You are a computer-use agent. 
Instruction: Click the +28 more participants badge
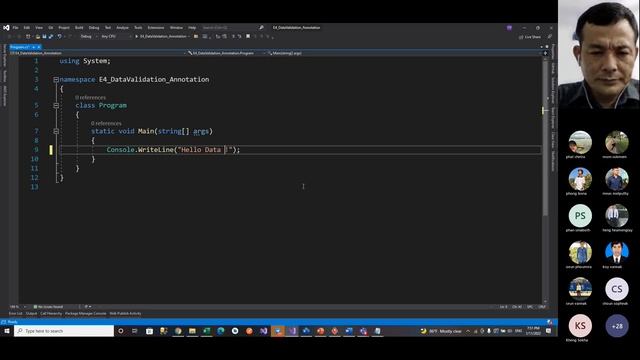(x=617, y=326)
